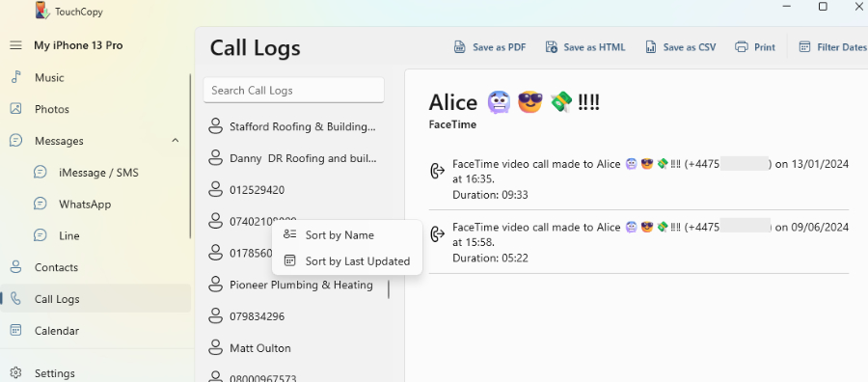Click the Save as PDF icon

click(x=459, y=47)
